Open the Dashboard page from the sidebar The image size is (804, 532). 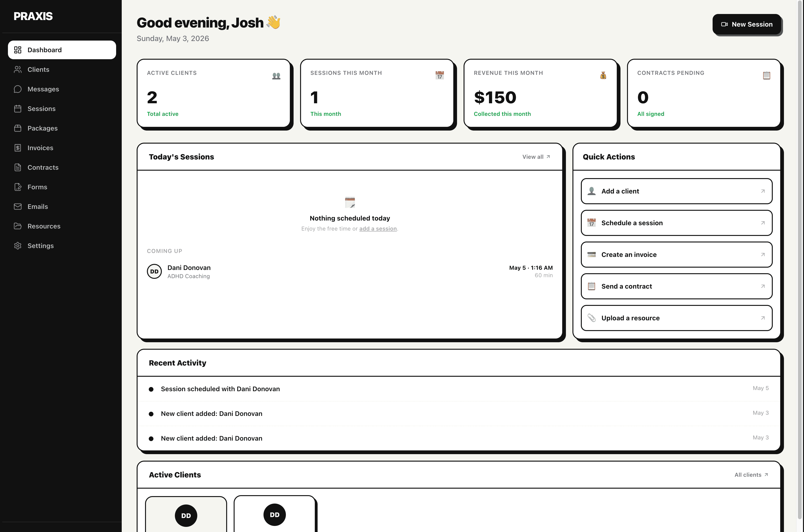[x=62, y=50]
